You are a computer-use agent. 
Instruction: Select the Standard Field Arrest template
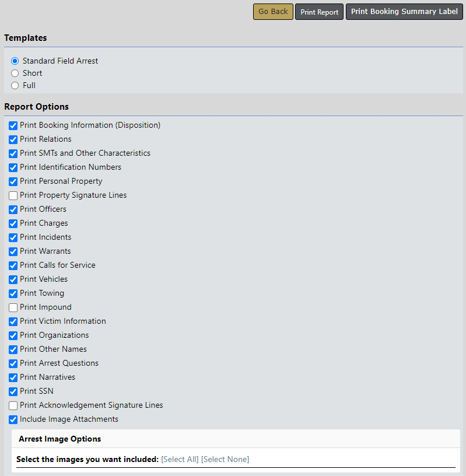15,61
